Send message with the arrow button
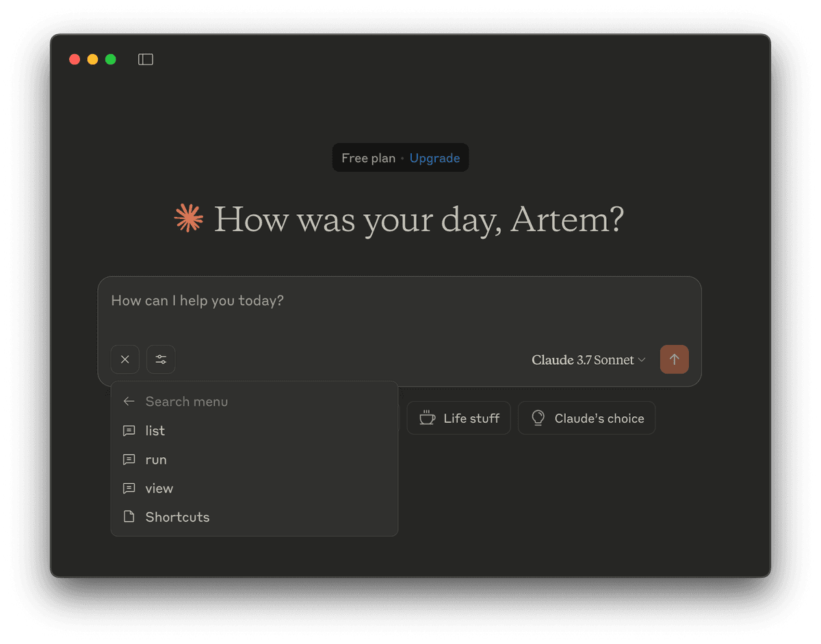Viewport: 821px width, 644px height. click(675, 359)
